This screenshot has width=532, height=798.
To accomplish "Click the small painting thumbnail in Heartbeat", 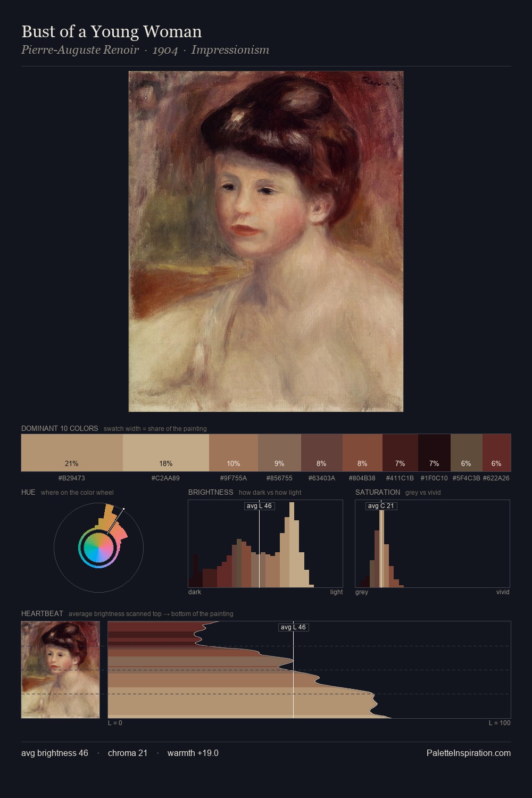I will pyautogui.click(x=60, y=670).
